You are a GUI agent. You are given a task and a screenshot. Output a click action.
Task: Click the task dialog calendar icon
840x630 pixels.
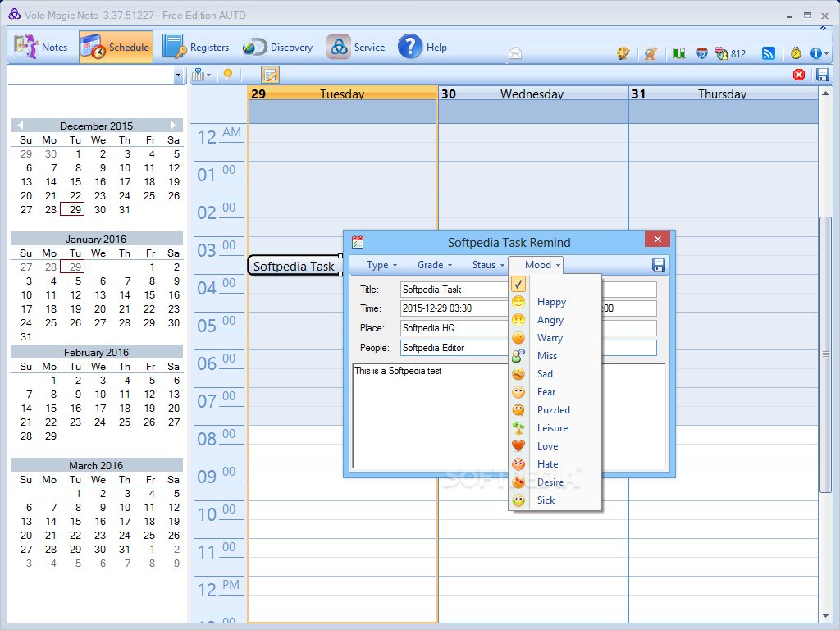[x=358, y=242]
